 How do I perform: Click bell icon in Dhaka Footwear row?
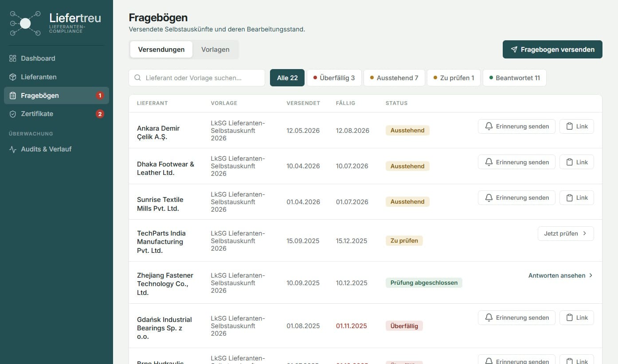point(489,162)
